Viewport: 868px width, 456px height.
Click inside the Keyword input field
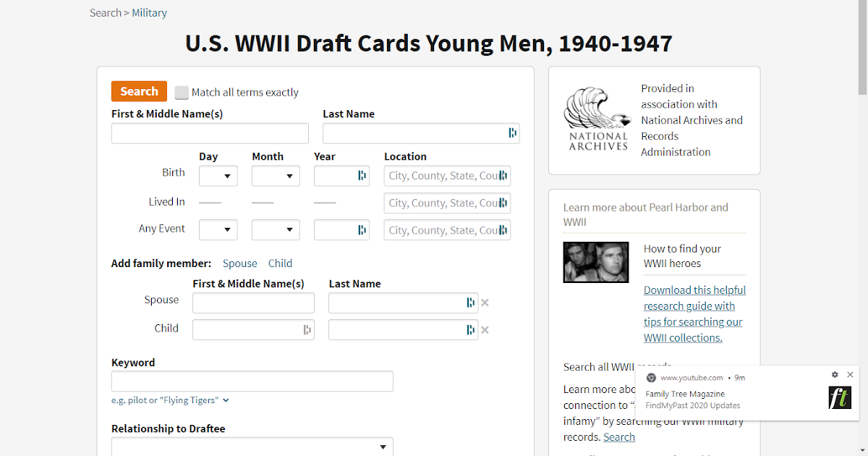click(x=252, y=381)
